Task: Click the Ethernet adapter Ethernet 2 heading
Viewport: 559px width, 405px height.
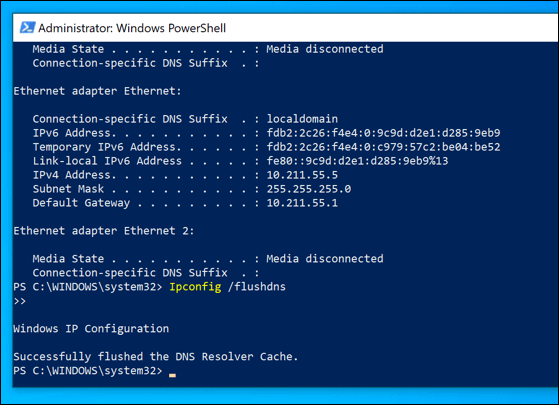Action: point(104,231)
